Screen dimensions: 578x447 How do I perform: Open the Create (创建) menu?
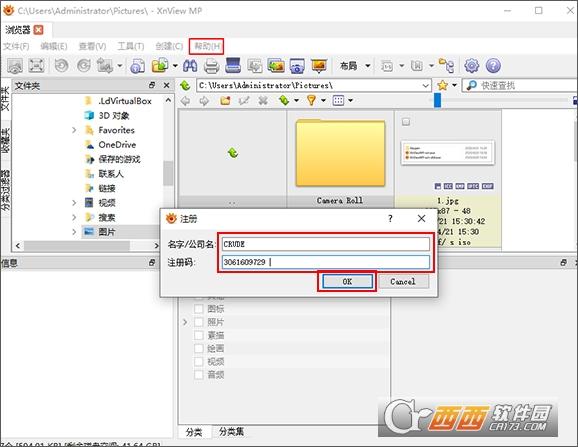coord(169,46)
